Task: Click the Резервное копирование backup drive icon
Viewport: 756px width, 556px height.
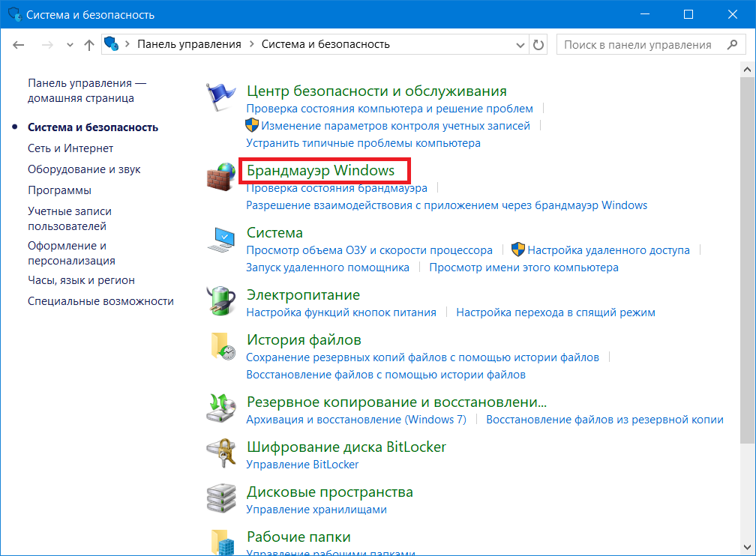Action: click(220, 408)
